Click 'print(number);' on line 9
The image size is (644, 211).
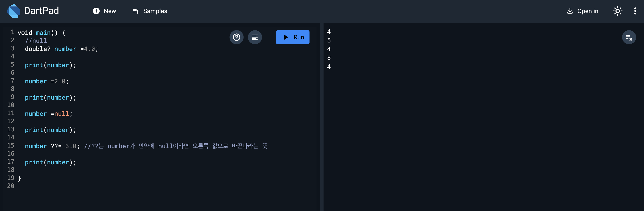[50, 98]
